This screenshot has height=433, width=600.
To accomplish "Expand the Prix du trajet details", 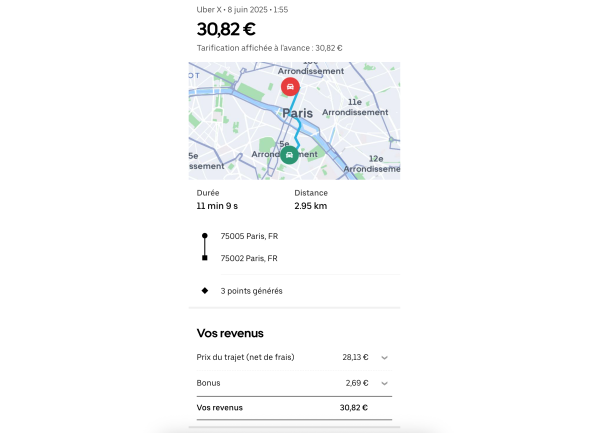I will (384, 357).
